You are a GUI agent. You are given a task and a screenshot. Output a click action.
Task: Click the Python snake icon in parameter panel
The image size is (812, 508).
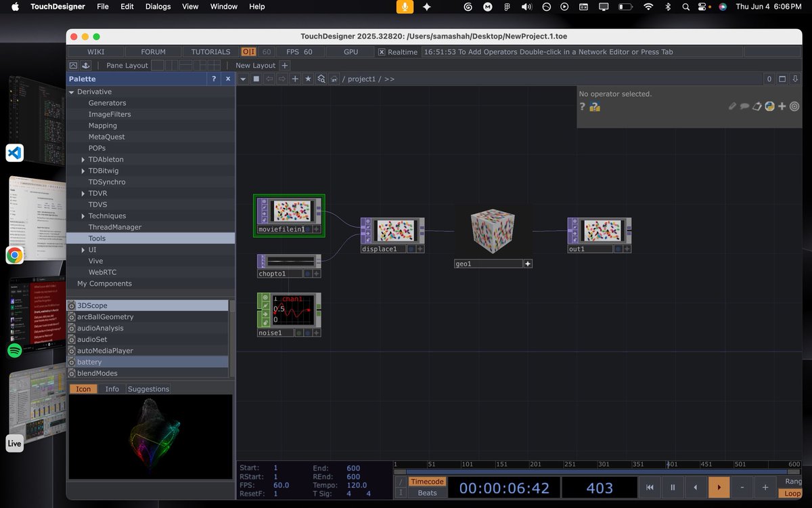point(769,106)
